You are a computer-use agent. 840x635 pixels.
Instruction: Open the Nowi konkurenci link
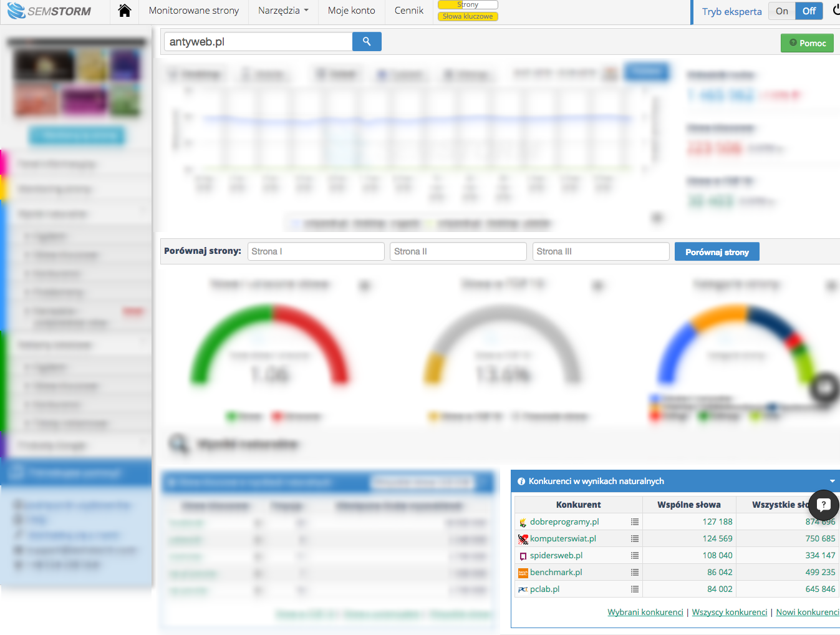point(808,612)
